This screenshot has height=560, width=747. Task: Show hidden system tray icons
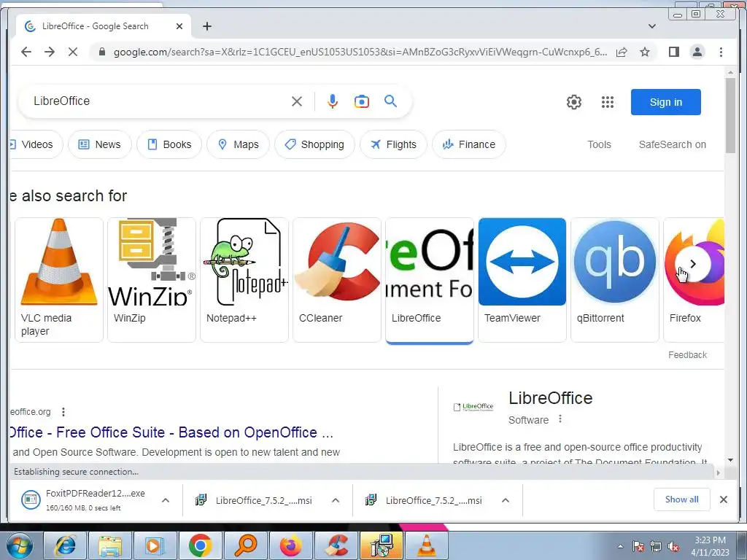tap(620, 546)
